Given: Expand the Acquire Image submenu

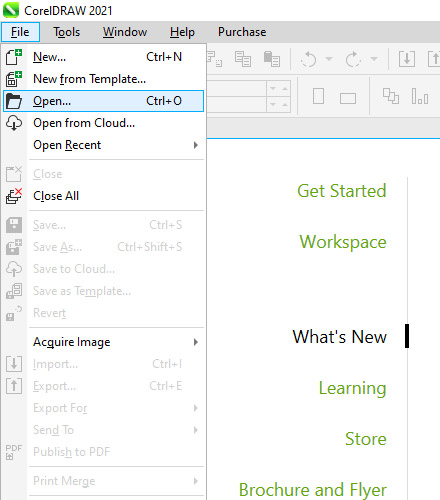Looking at the screenshot, I should (196, 342).
